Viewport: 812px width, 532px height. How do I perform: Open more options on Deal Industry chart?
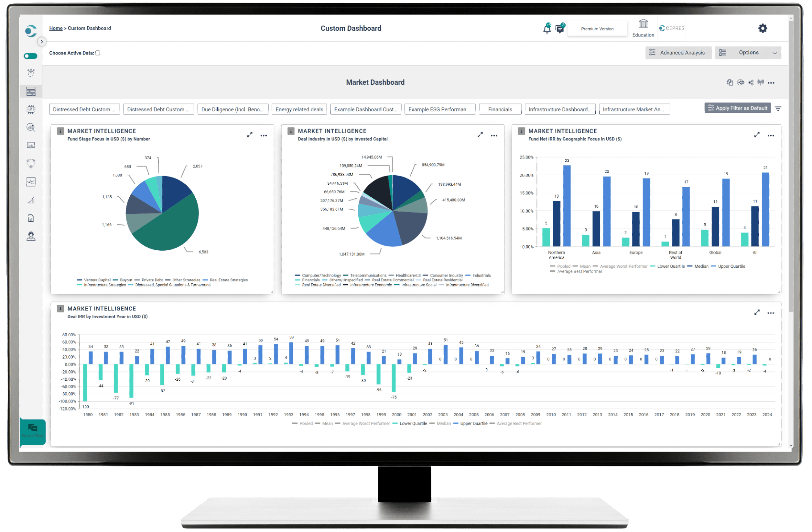pyautogui.click(x=494, y=136)
